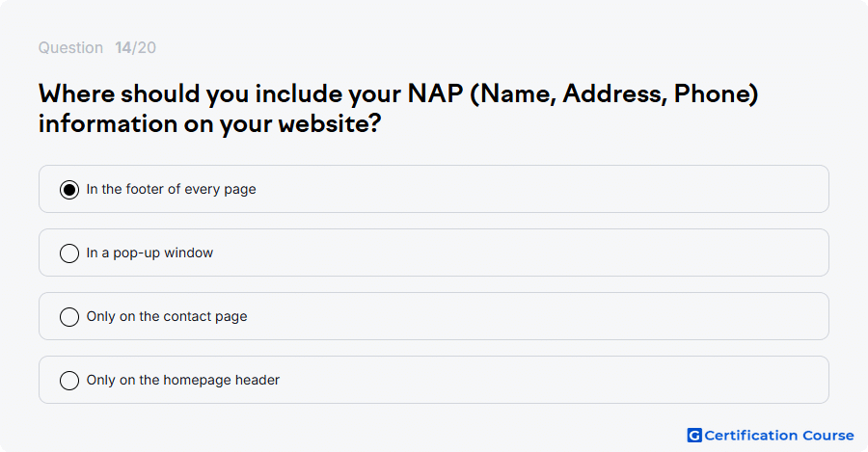The image size is (868, 452).
Task: Click the number 20 in the question counter
Action: [x=147, y=47]
